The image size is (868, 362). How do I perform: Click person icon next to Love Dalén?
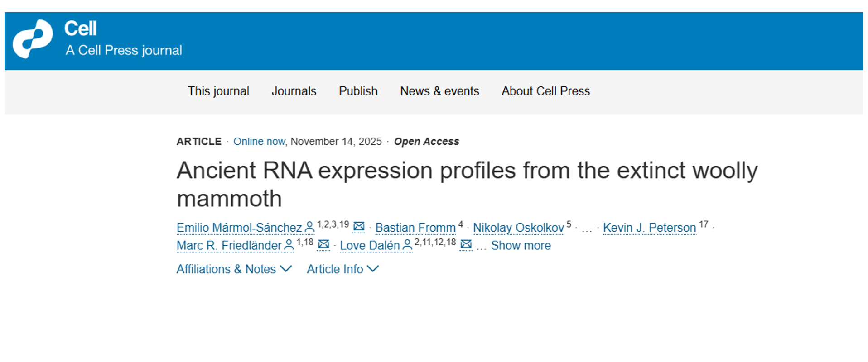point(407,245)
